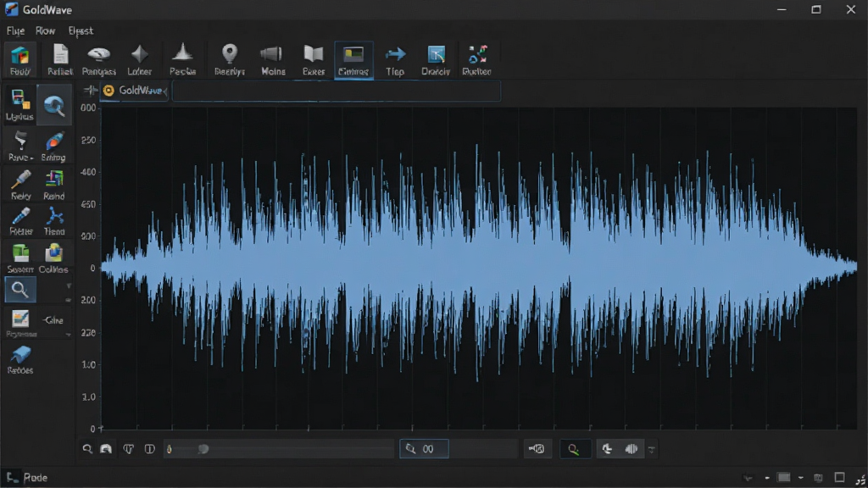Image resolution: width=868 pixels, height=488 pixels.
Task: Expand arrow right of gray status rectangle
Action: click(x=800, y=478)
